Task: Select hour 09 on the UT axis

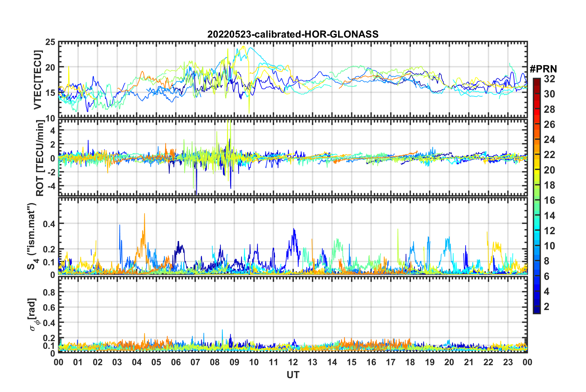Action: point(234,362)
